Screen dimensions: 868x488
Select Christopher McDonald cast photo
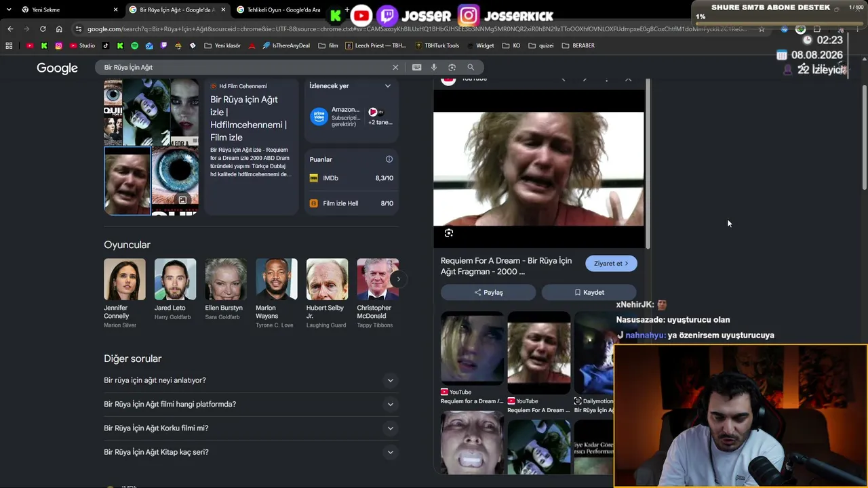pos(378,279)
